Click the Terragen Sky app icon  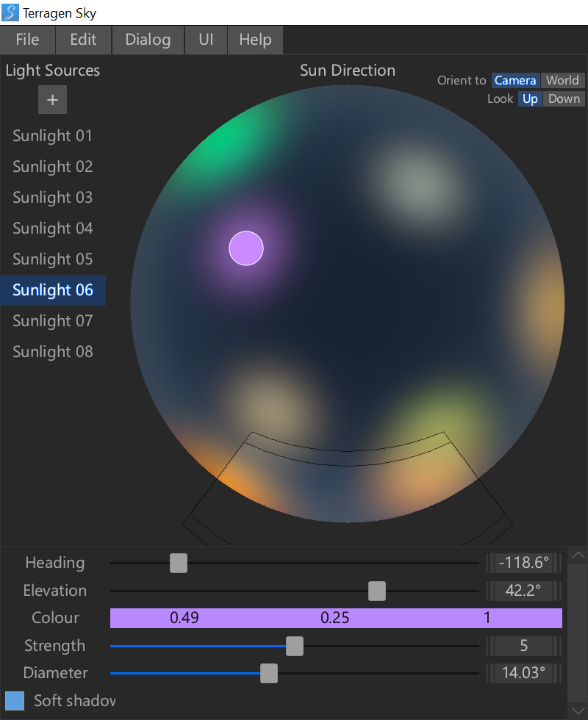pos(11,12)
